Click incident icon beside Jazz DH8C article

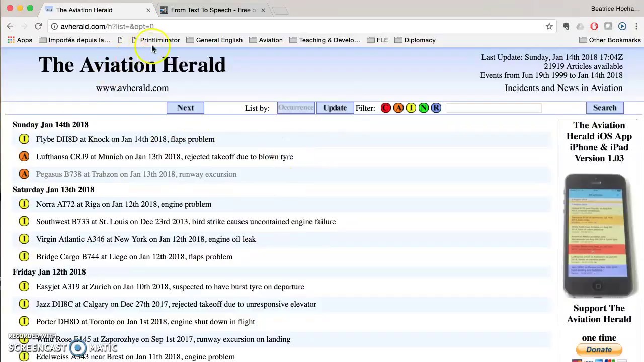24,304
